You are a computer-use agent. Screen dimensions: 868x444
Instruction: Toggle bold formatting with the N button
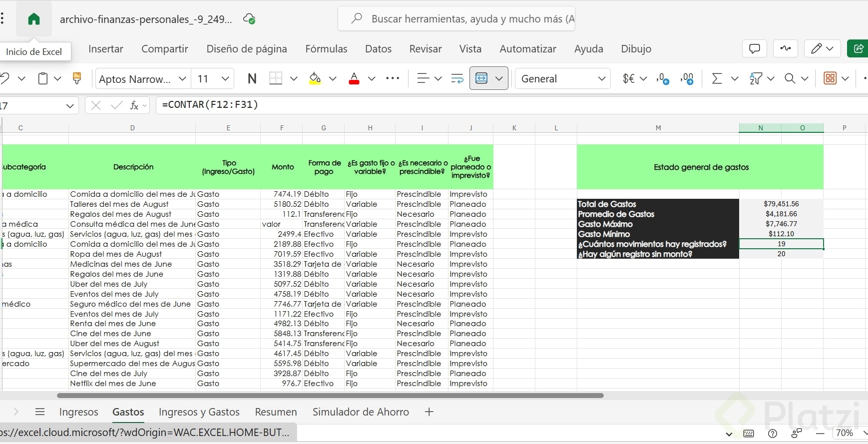coord(252,78)
